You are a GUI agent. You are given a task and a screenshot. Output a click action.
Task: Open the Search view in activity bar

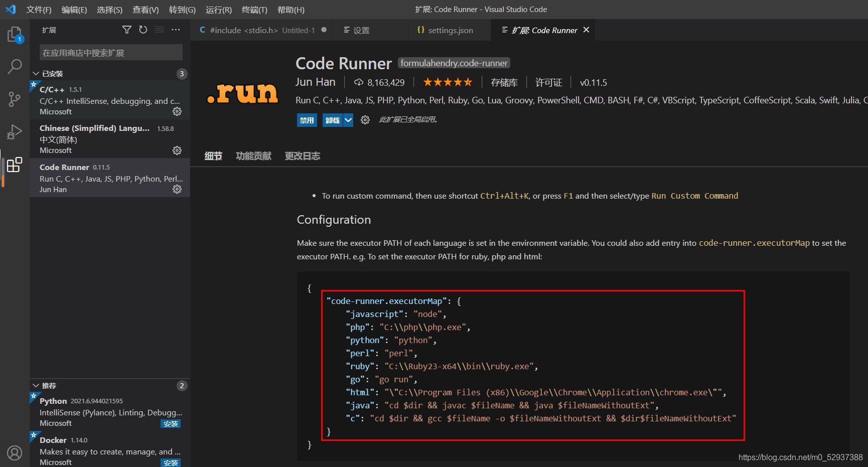(15, 66)
